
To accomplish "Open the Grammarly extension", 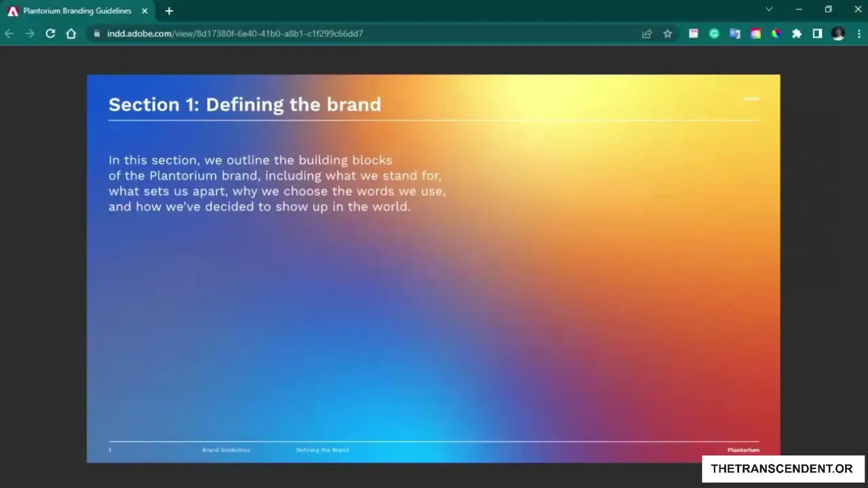I will pyautogui.click(x=714, y=33).
